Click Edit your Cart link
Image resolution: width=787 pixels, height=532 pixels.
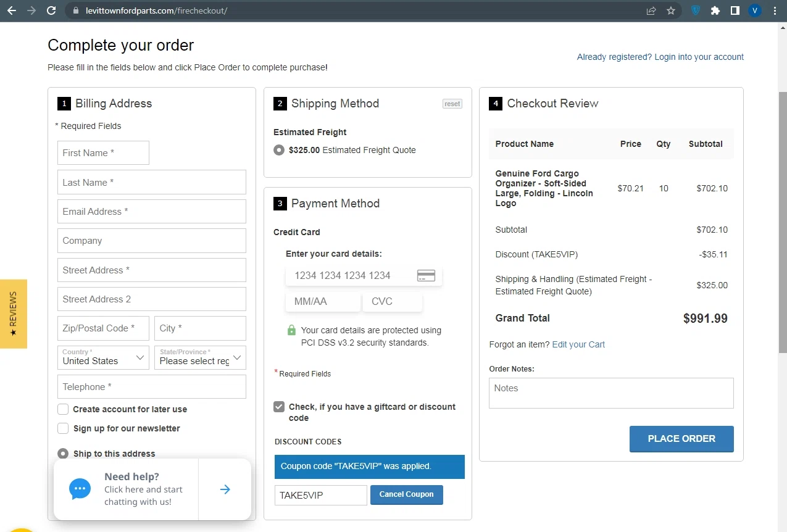pyautogui.click(x=578, y=344)
